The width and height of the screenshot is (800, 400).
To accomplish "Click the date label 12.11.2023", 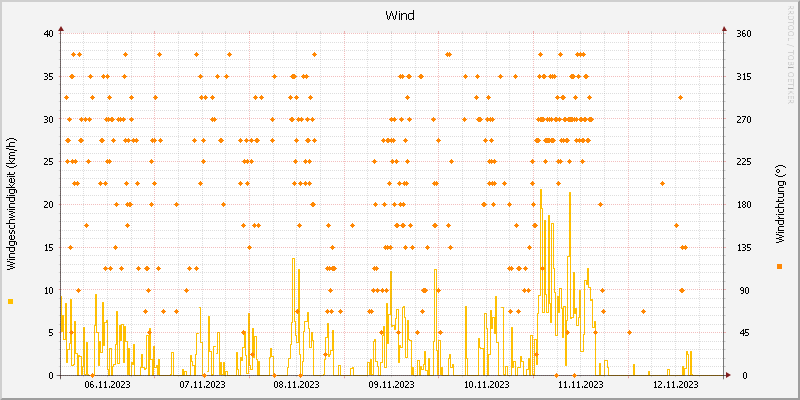I will (x=676, y=384).
